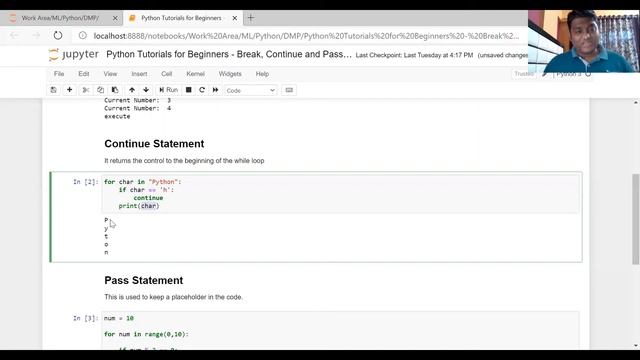Click the print(char) line in cell 2
The width and height of the screenshot is (640, 360).
pyautogui.click(x=139, y=206)
